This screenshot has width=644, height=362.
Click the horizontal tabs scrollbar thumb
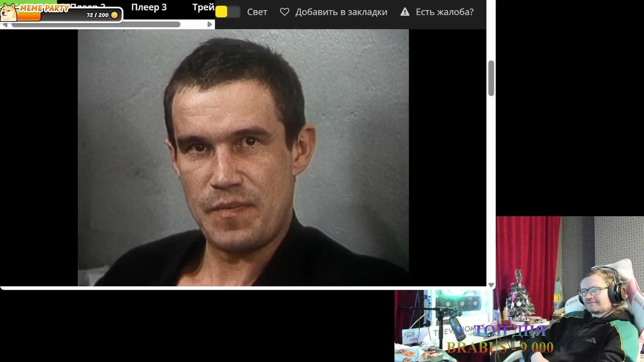pos(96,25)
